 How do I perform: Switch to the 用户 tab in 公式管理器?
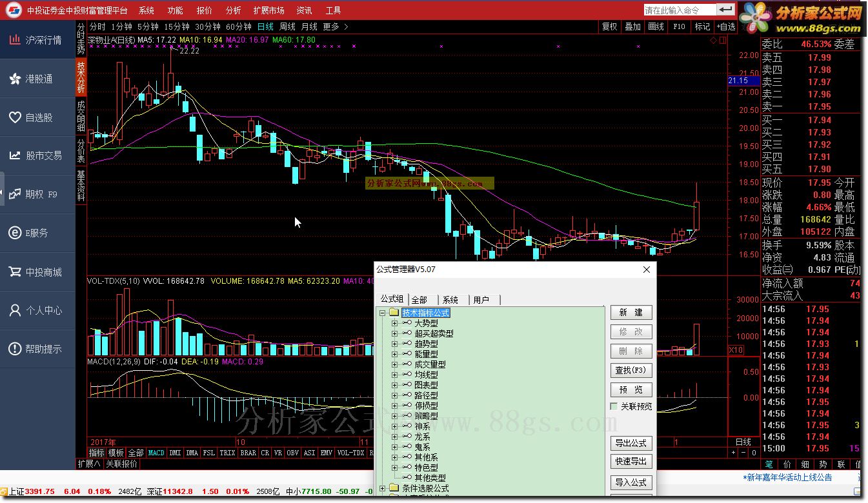tap(484, 300)
